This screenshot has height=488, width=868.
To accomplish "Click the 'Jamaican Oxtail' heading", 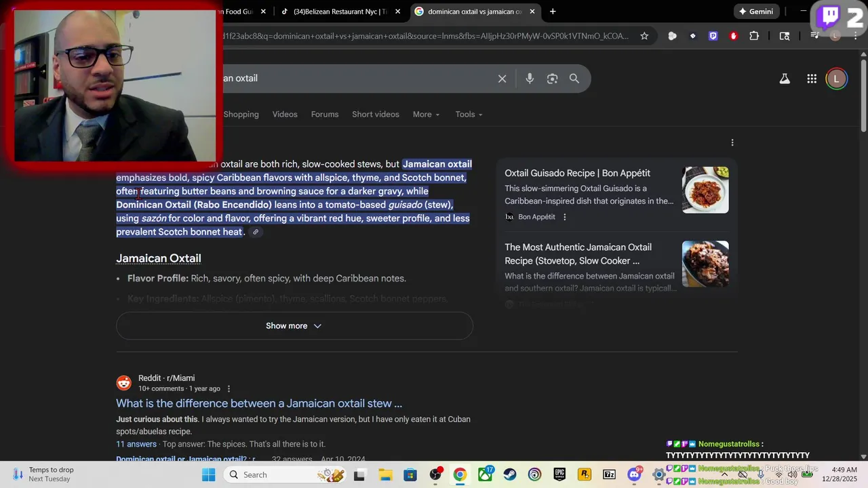I will point(159,258).
